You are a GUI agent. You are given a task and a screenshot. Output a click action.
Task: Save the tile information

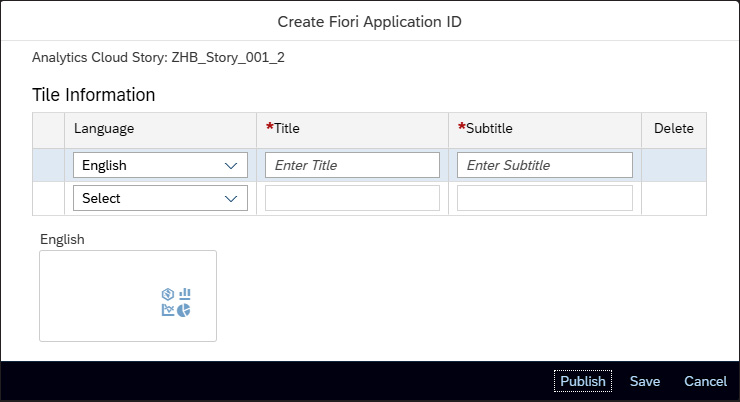coord(645,381)
